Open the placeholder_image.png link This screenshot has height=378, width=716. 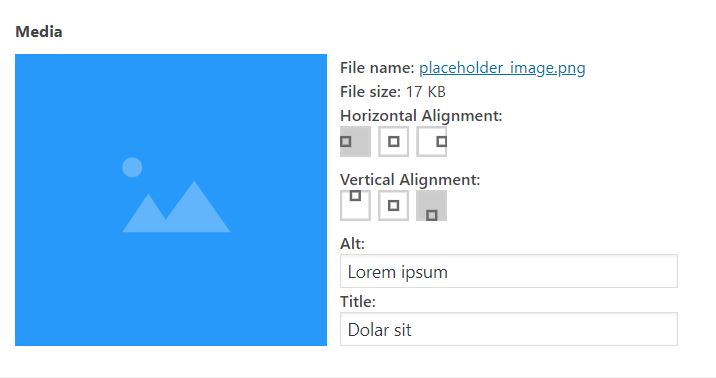click(502, 68)
